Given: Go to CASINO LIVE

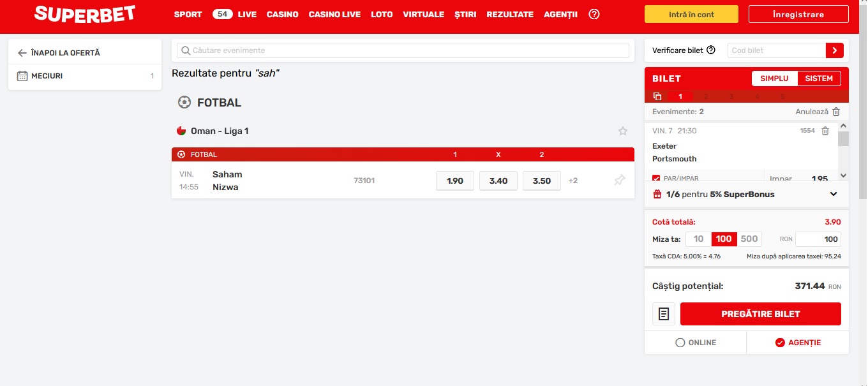Looking at the screenshot, I should (x=334, y=15).
